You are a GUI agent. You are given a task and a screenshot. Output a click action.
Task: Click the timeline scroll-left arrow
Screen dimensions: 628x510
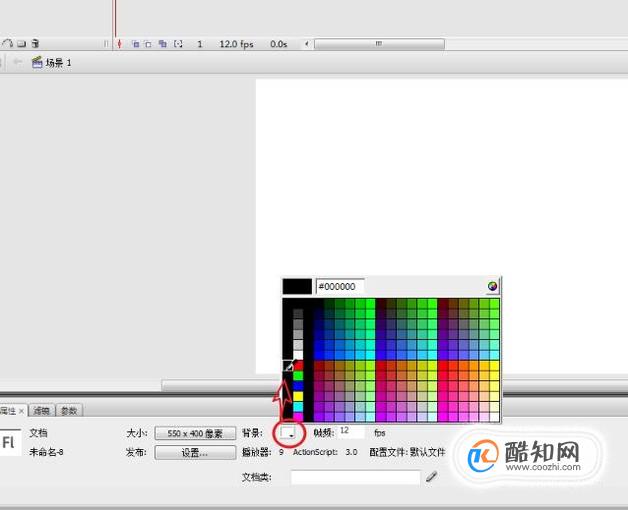tap(306, 44)
